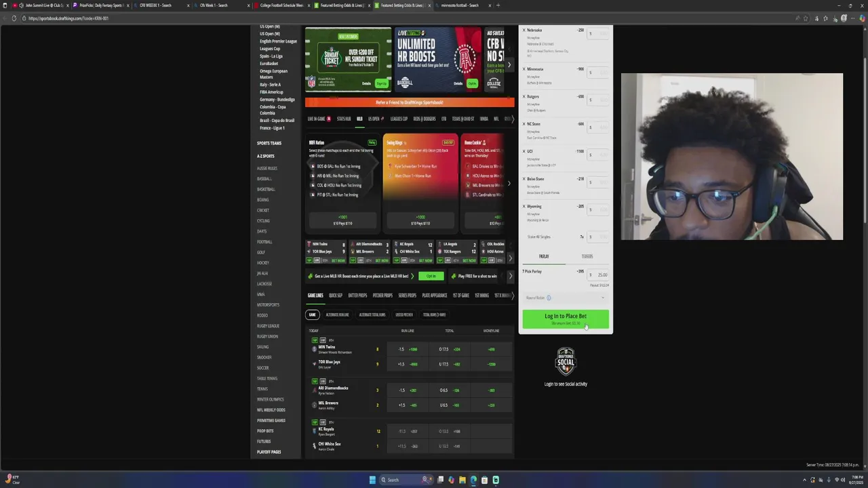Open new browser tab with plus
Viewport: 868px width, 488px height.
pyautogui.click(x=498, y=5)
